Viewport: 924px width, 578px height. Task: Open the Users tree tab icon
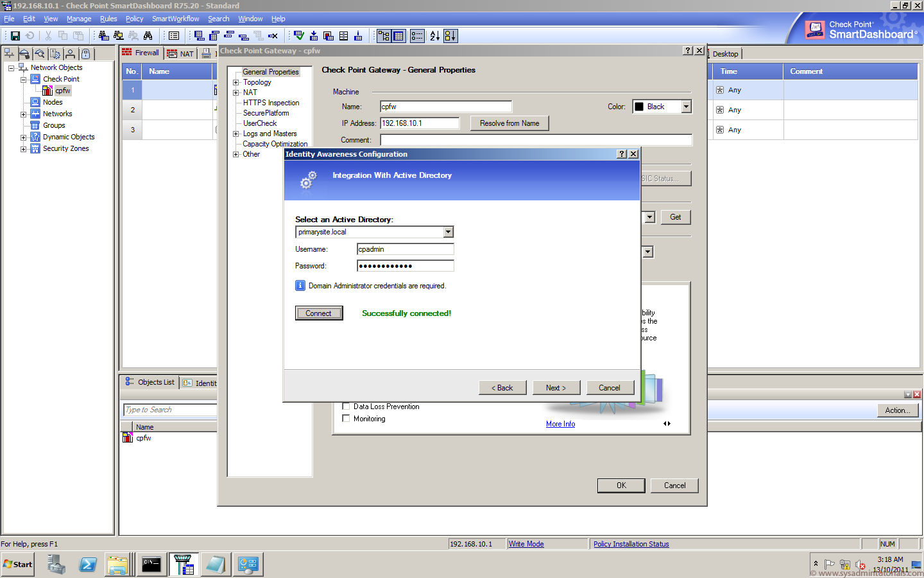pyautogui.click(x=71, y=54)
